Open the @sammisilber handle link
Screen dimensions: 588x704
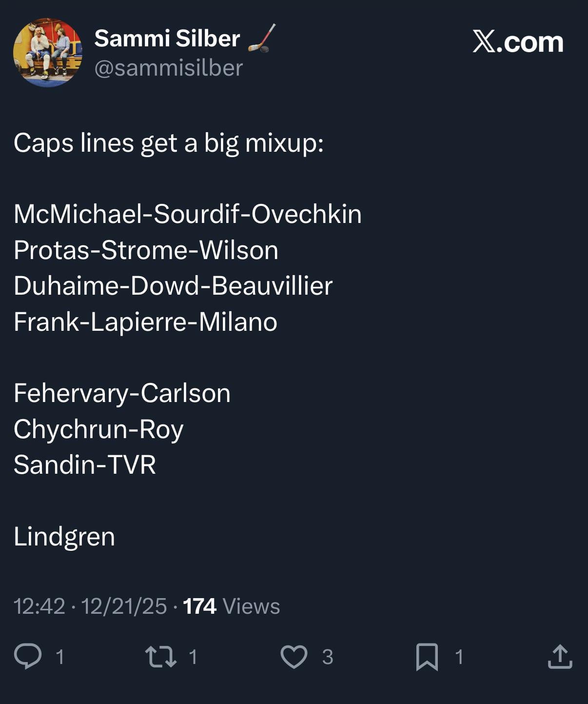click(168, 68)
